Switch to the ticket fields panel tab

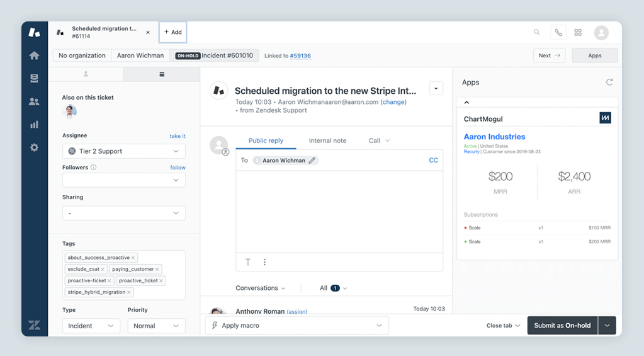click(x=162, y=74)
